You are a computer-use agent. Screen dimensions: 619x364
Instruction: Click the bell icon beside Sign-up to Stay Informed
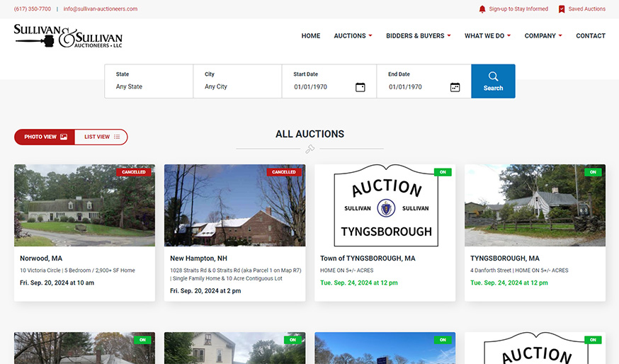point(482,9)
